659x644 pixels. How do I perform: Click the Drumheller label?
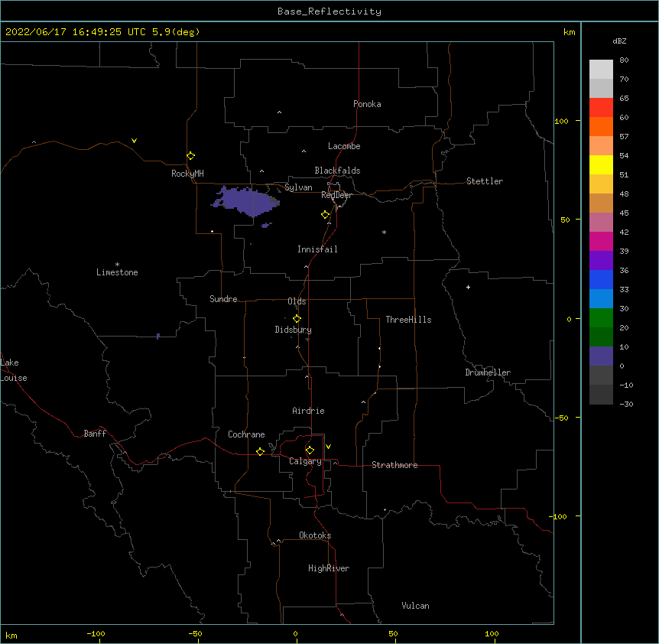[x=488, y=372]
